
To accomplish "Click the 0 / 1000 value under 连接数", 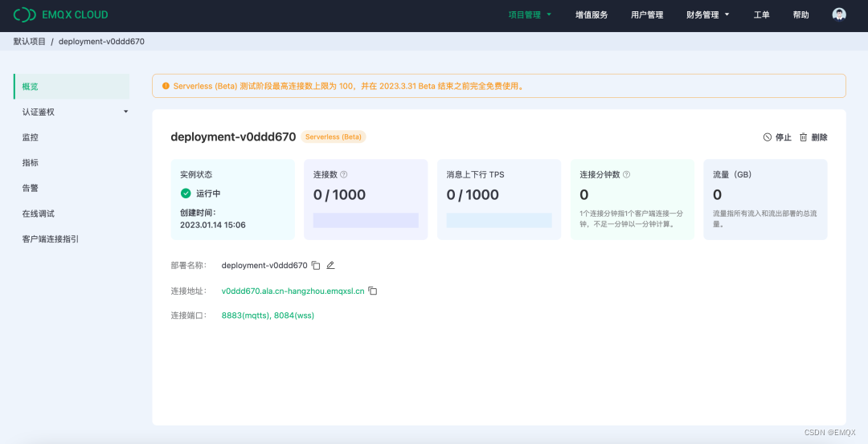I will tap(339, 194).
